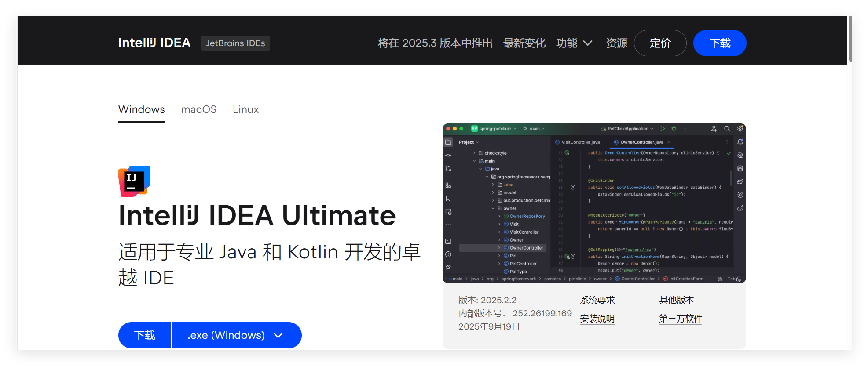Click the Bookmarks icon in IDE preview sidebar
Viewport: 868px width, 366px height.
coord(448,199)
